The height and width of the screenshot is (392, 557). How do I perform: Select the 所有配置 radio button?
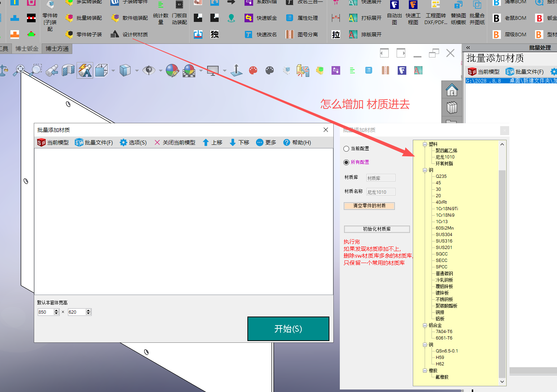[x=346, y=162]
